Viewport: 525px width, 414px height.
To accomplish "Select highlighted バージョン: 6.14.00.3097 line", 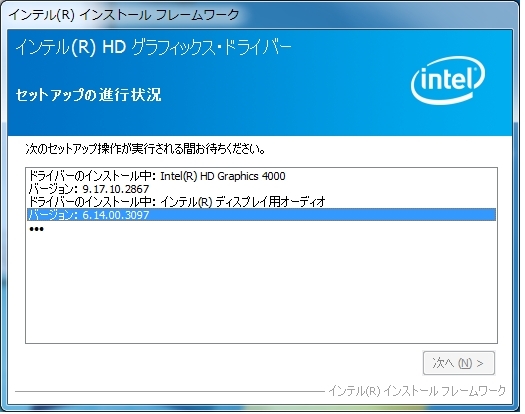I will coord(261,215).
